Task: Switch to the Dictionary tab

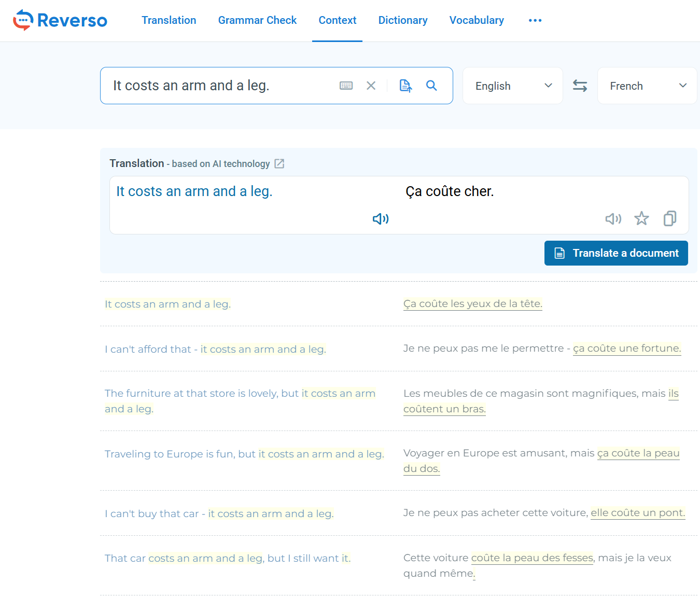Action: point(403,20)
